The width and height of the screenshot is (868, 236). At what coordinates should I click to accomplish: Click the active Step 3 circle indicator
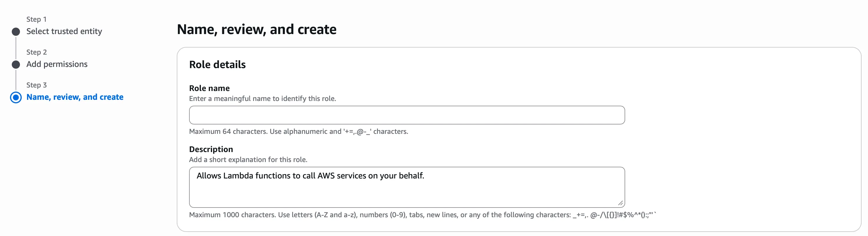tap(16, 97)
